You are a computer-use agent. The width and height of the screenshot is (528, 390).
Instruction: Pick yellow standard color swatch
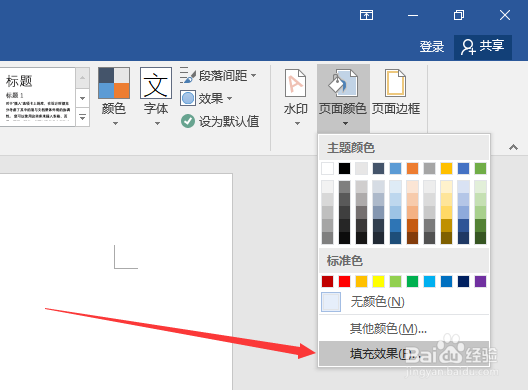click(378, 281)
